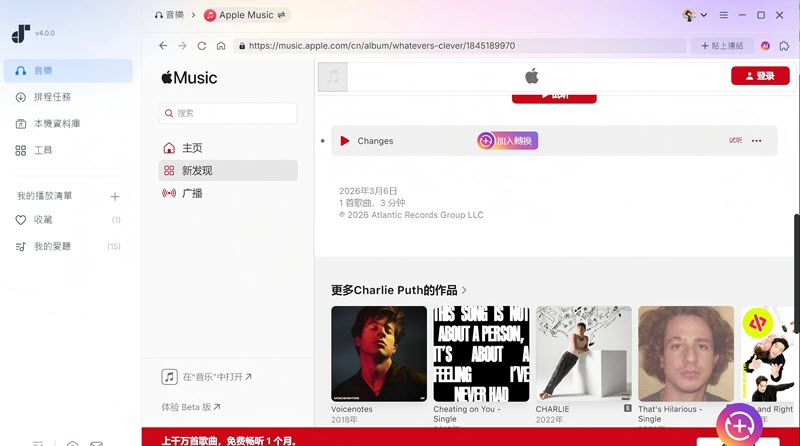This screenshot has height=446, width=800.
Task: Click the music note artwork placeholder
Action: (x=333, y=77)
